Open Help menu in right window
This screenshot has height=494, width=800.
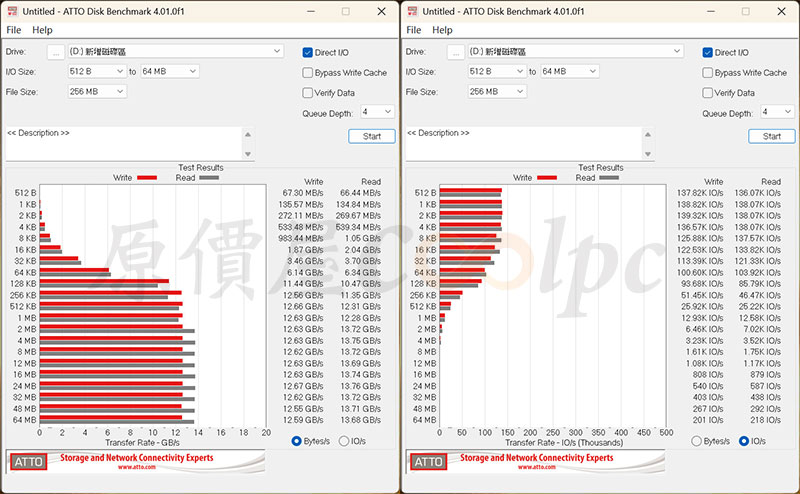tap(442, 30)
